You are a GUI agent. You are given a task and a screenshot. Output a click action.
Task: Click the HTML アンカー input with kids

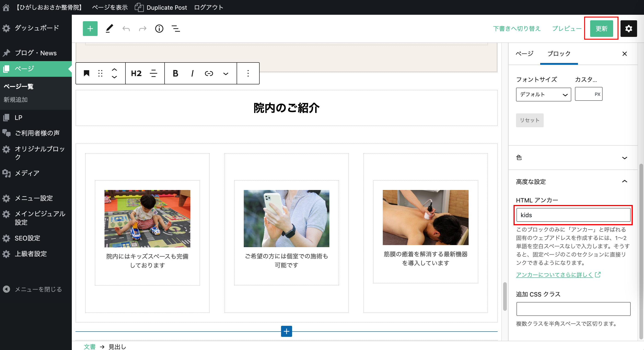(x=573, y=215)
